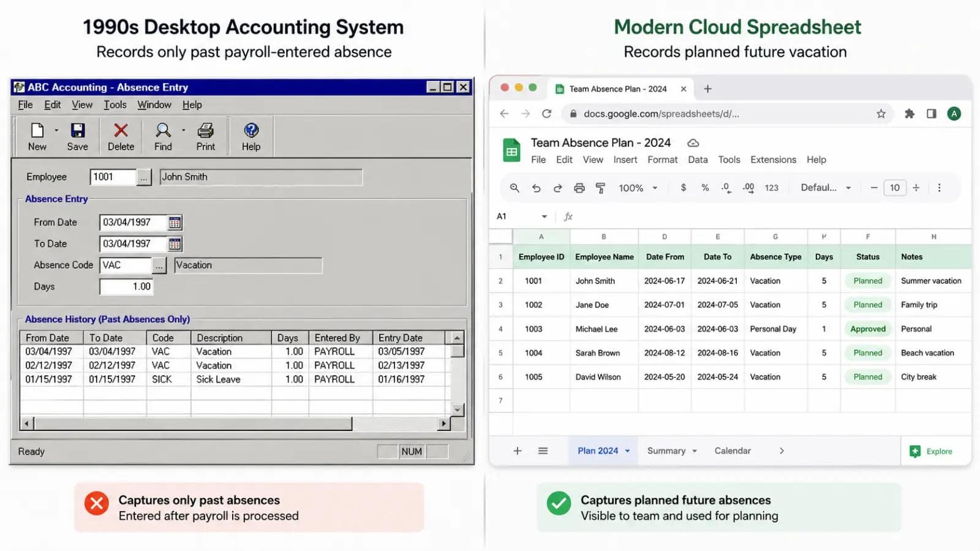
Task: Click the cloud save status icon
Action: click(693, 143)
